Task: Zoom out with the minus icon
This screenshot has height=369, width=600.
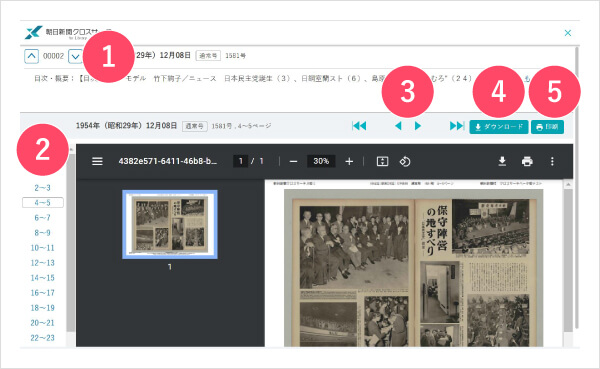Action: point(293,162)
